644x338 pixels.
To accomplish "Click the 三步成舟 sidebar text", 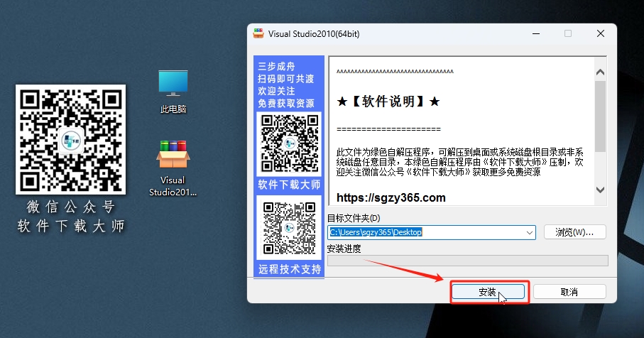I will pos(276,67).
